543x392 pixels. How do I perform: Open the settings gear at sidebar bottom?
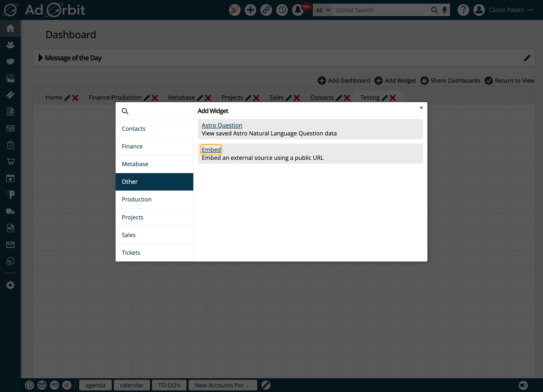[x=10, y=285]
